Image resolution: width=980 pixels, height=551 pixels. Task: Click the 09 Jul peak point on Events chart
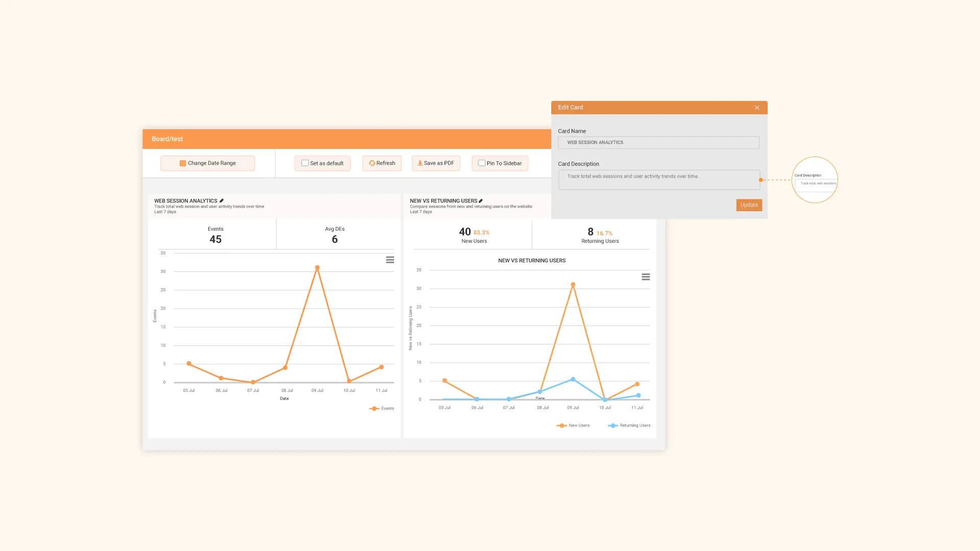coord(317,268)
